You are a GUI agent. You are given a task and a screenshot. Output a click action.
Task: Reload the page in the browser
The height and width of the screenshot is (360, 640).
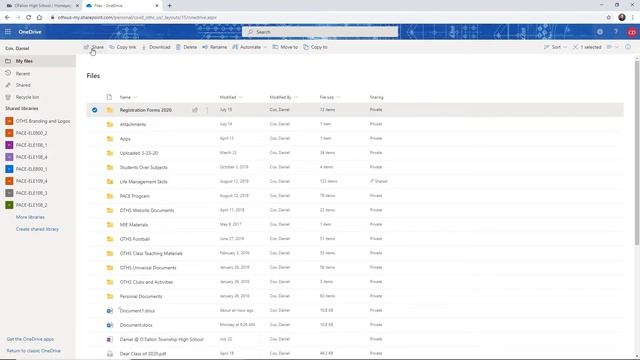pos(29,18)
